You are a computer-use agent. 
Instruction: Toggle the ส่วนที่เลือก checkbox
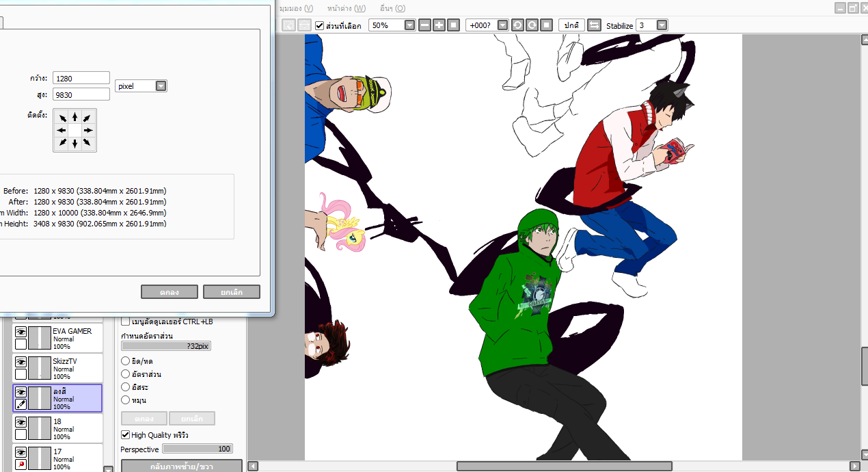click(319, 25)
